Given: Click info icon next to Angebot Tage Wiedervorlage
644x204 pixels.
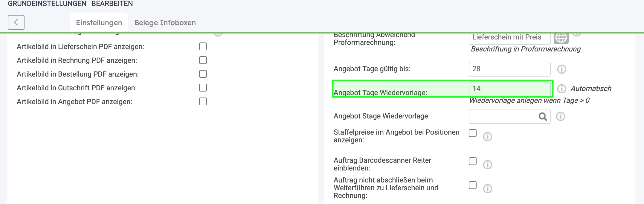Looking at the screenshot, I should point(561,89).
